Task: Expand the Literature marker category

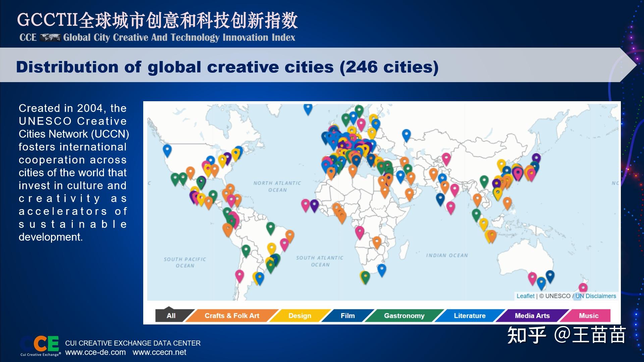Action: [470, 316]
